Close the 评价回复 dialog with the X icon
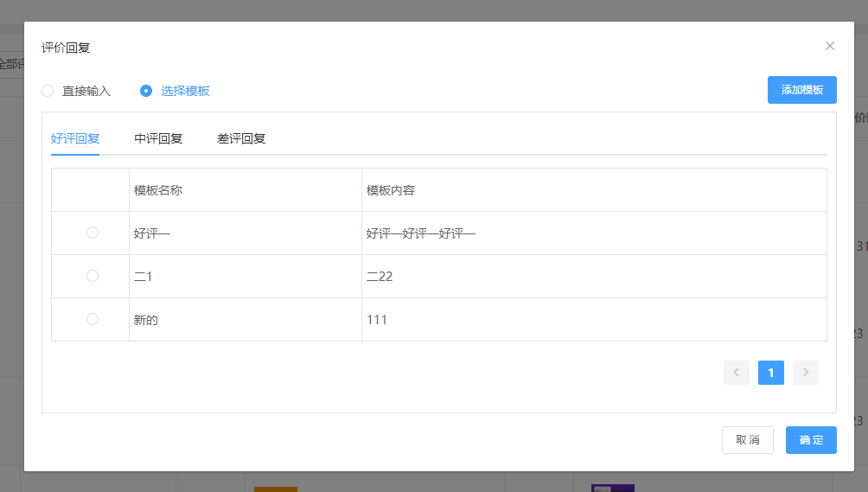 pyautogui.click(x=830, y=46)
